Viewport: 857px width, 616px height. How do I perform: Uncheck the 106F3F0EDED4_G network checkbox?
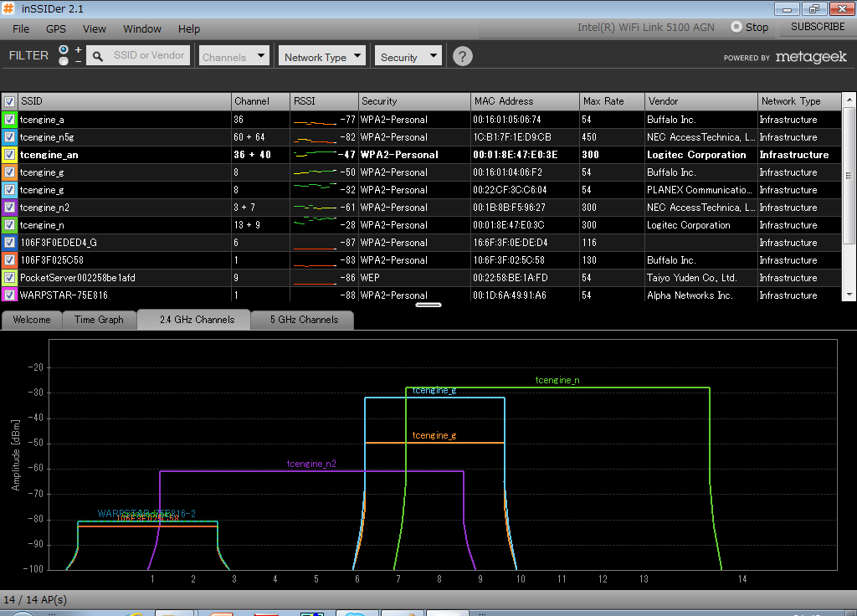click(x=9, y=242)
